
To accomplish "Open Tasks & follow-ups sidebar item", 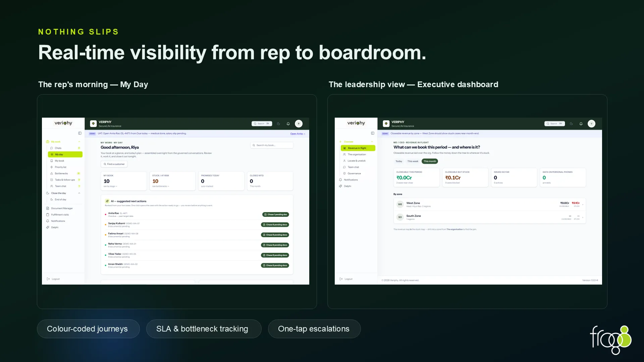I will (x=65, y=180).
